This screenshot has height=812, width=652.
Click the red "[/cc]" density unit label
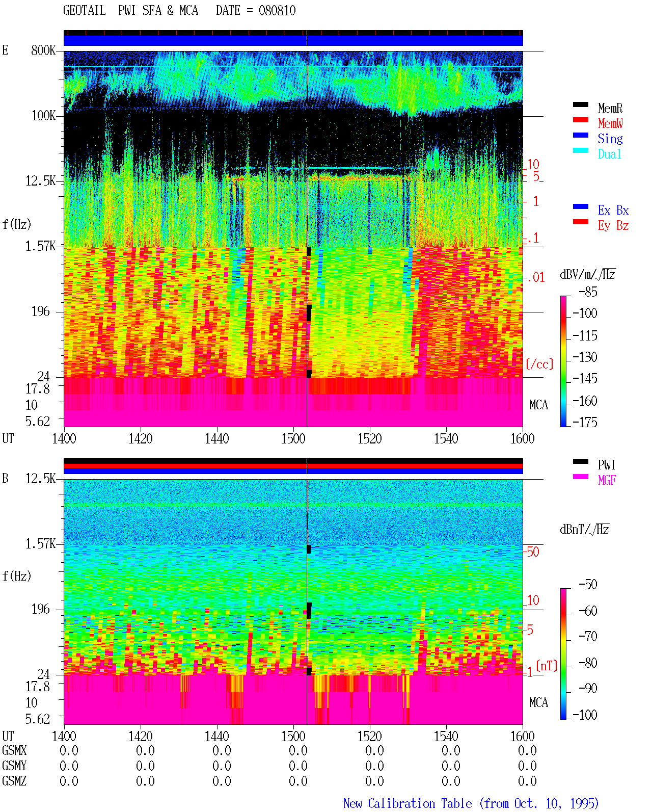(539, 364)
